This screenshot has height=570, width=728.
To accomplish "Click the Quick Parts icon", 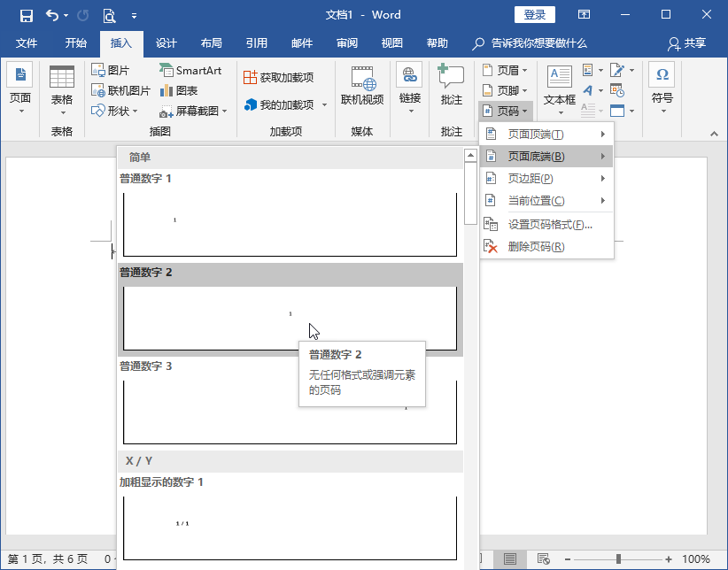I will [588, 70].
